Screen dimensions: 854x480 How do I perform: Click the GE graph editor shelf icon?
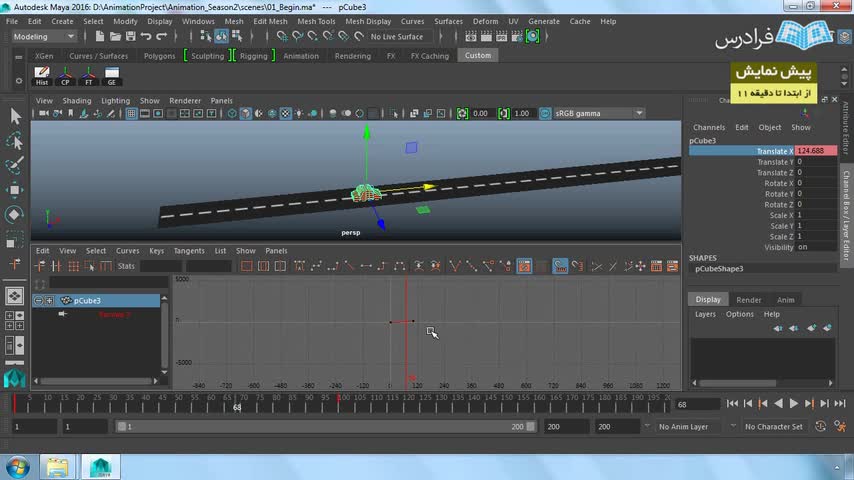pyautogui.click(x=112, y=75)
